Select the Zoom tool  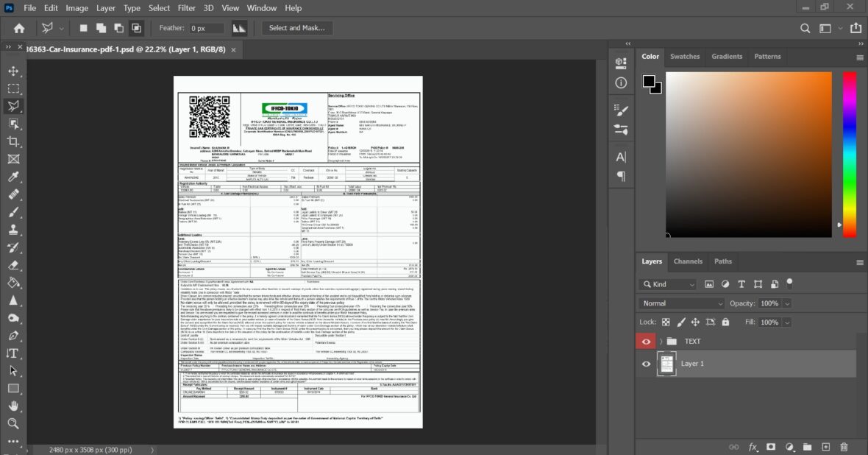tap(13, 422)
